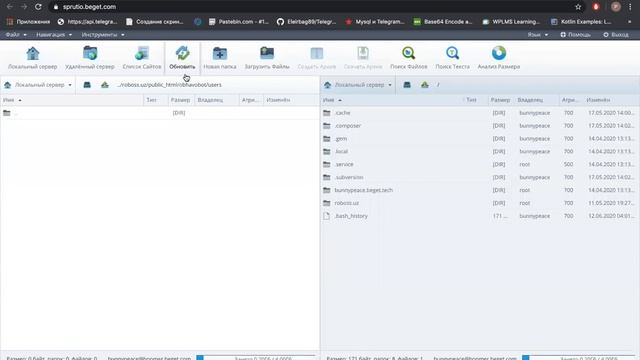Screen dimensions: 640x360
Task: Open the Приложения apps bookmark
Action: click(29, 22)
